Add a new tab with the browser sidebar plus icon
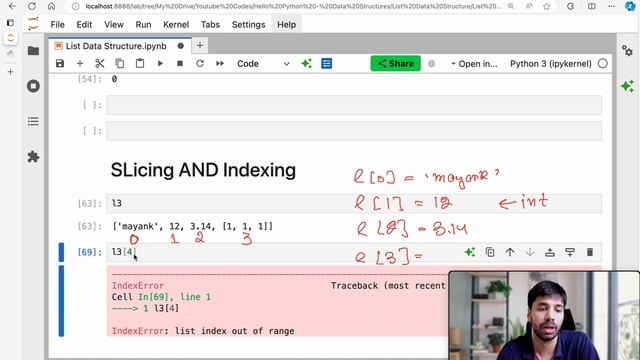Viewport: 640px width, 360px height. click(10, 72)
